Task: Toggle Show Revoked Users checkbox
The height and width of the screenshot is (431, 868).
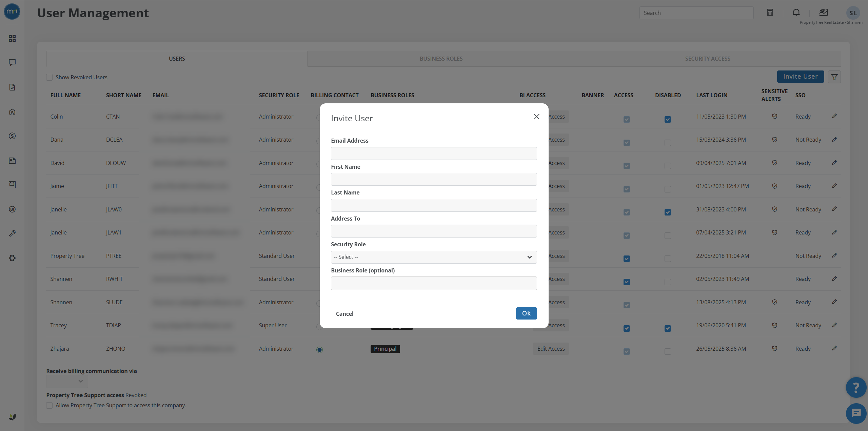Action: [50, 77]
